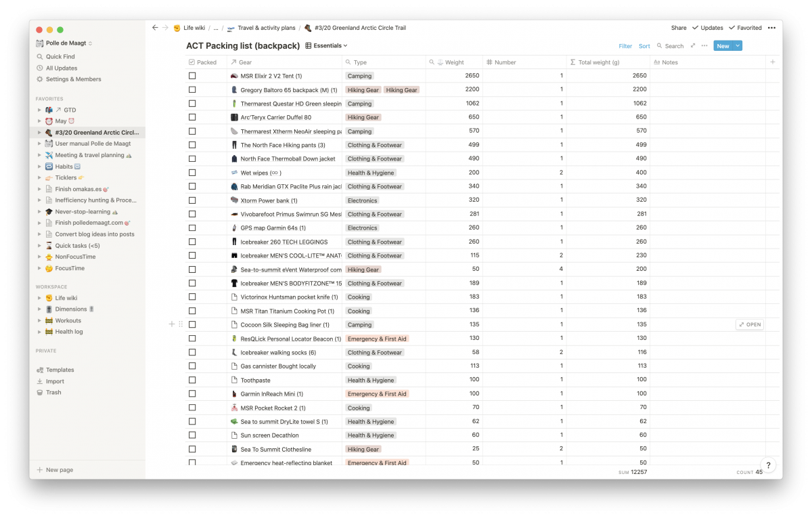Open the Import option
This screenshot has width=812, height=518.
tap(55, 381)
